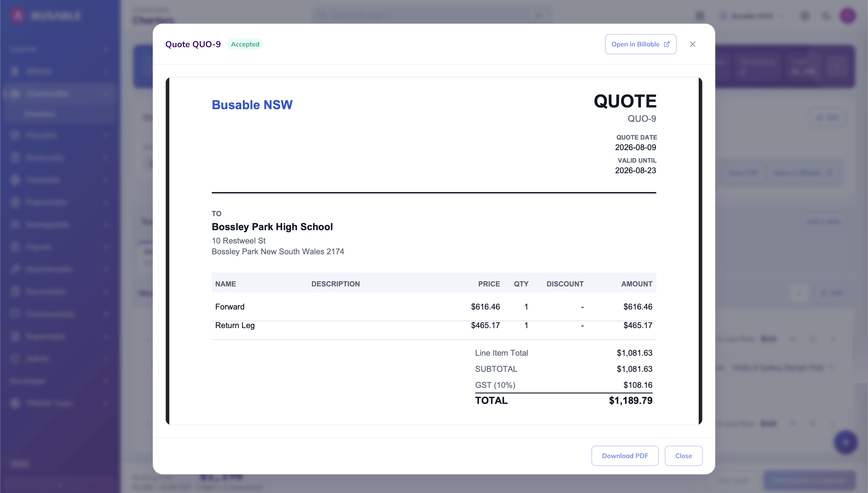Click the Return Leg amount $465.17
Image resolution: width=868 pixels, height=493 pixels.
[x=638, y=325]
